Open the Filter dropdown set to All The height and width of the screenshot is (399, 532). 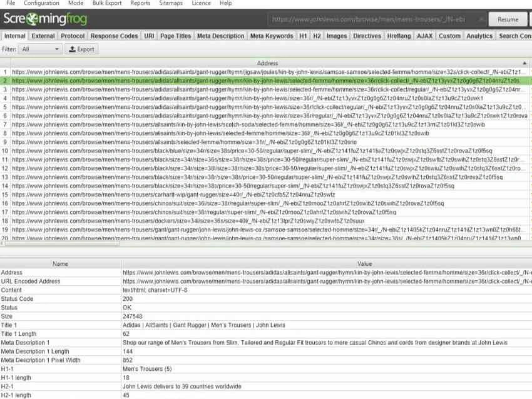coord(40,49)
